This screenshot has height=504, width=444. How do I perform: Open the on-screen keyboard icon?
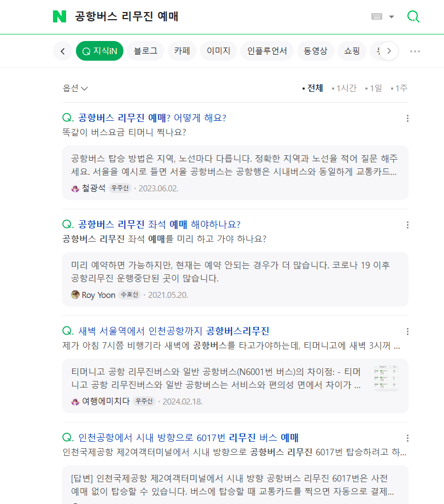(377, 16)
